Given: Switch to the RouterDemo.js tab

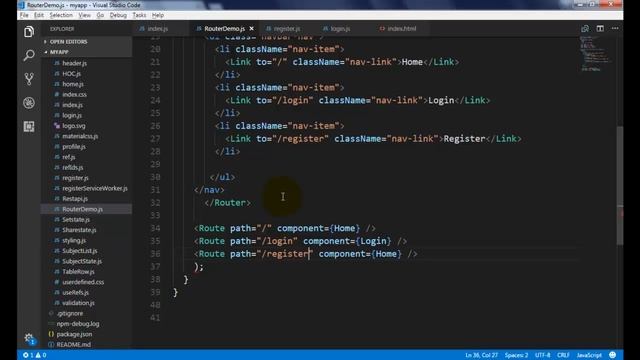Looking at the screenshot, I should pyautogui.click(x=224, y=29).
